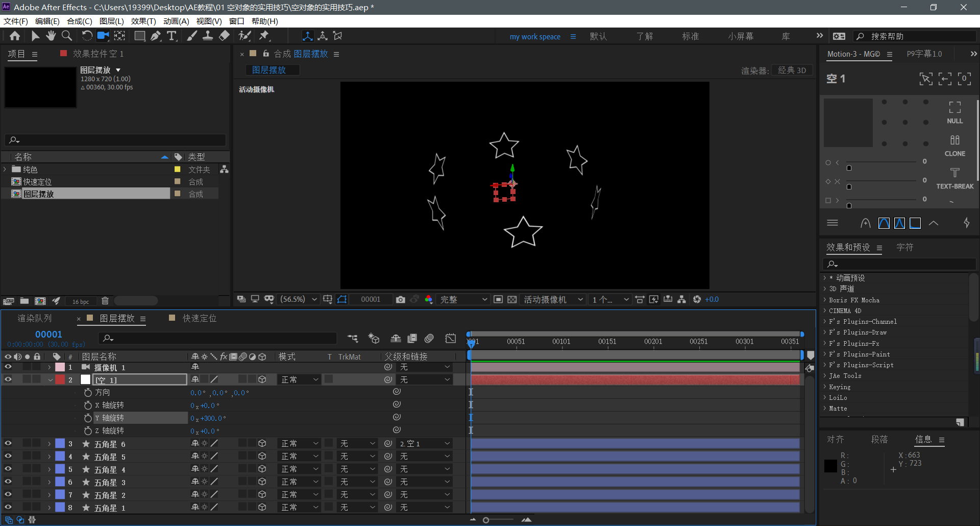This screenshot has height=526, width=980.
Task: Toggle visibility of 五角星 6 layer
Action: pos(8,444)
